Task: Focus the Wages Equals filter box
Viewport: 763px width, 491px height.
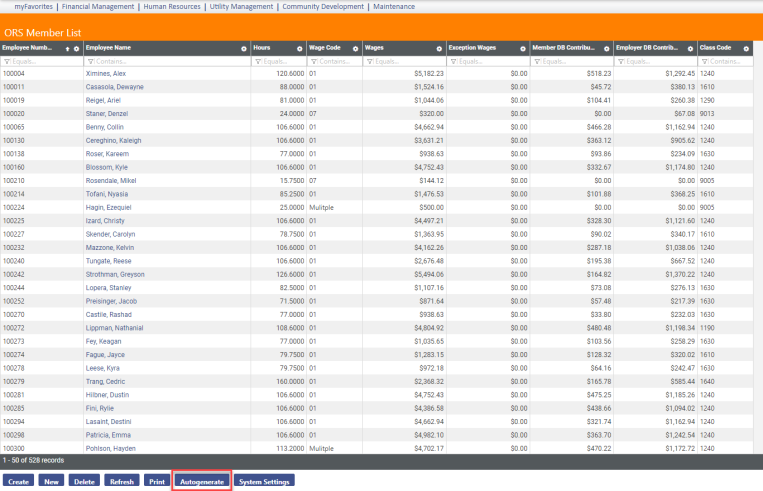Action: (407, 61)
